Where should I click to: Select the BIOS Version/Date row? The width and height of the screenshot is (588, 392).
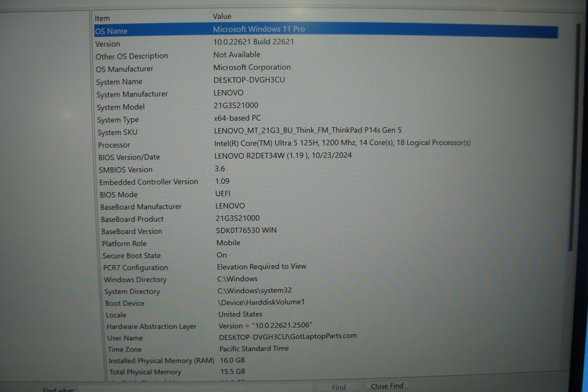click(x=129, y=157)
